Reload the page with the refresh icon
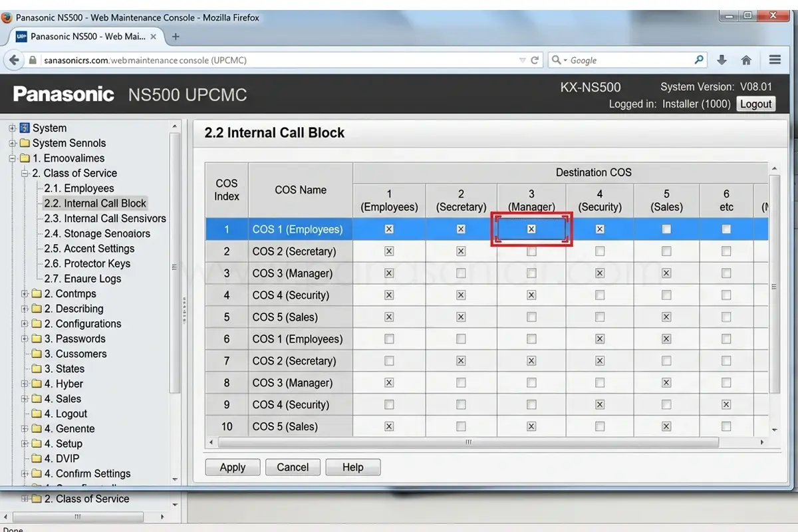Image resolution: width=798 pixels, height=532 pixels. (535, 60)
